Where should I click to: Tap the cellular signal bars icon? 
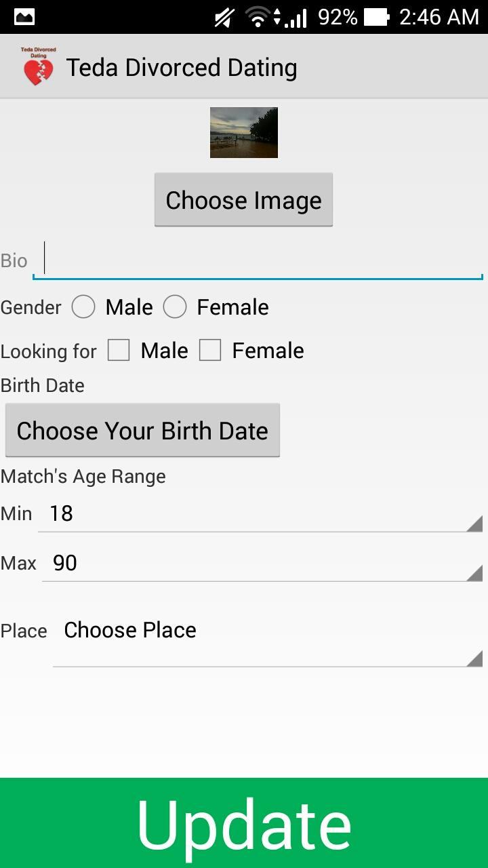[x=296, y=18]
